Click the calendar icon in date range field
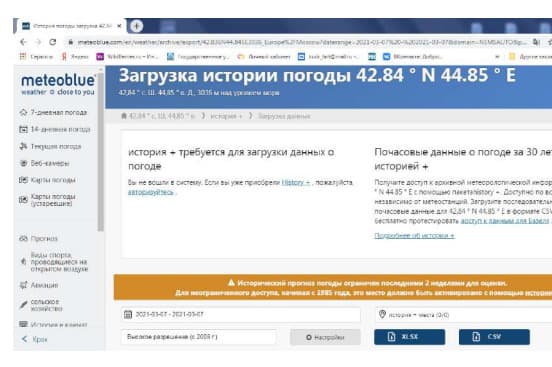Screen dimensions: 552x367 point(128,314)
